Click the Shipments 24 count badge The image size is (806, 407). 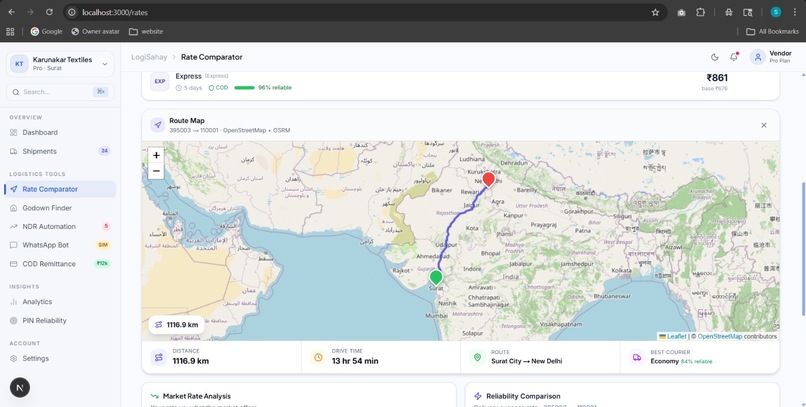pos(104,151)
